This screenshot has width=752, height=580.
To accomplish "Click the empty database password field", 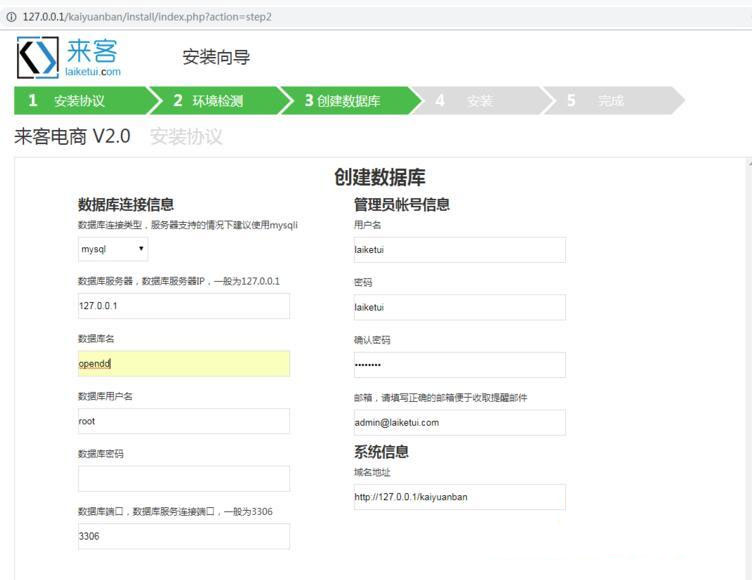I will [x=184, y=479].
